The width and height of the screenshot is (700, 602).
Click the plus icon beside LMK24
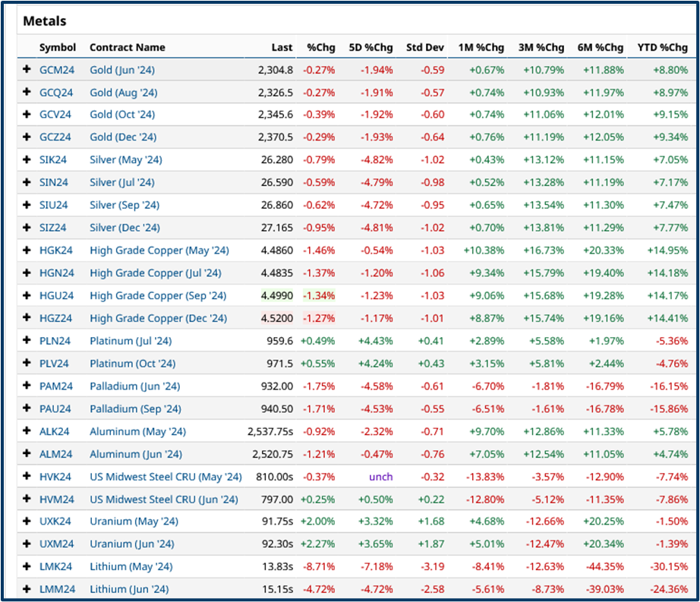coord(27,566)
